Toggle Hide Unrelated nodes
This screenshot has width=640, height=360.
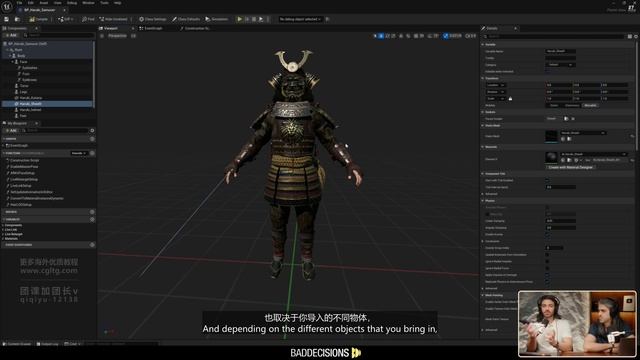tap(113, 19)
